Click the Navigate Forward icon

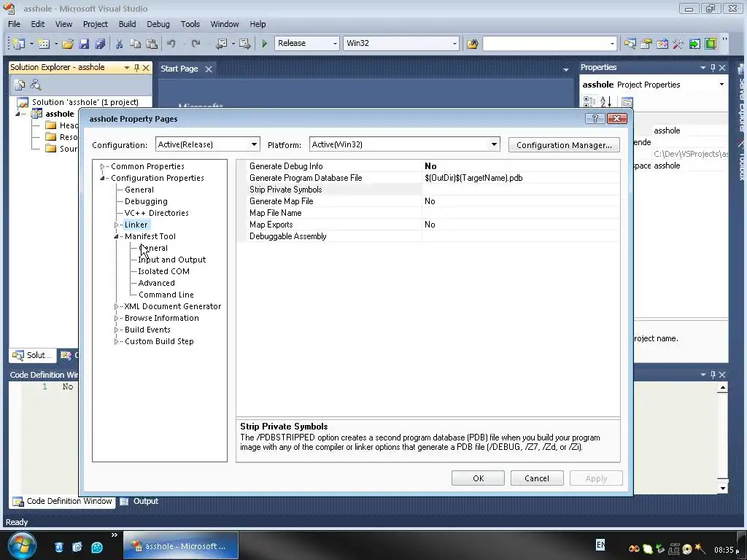coord(245,43)
